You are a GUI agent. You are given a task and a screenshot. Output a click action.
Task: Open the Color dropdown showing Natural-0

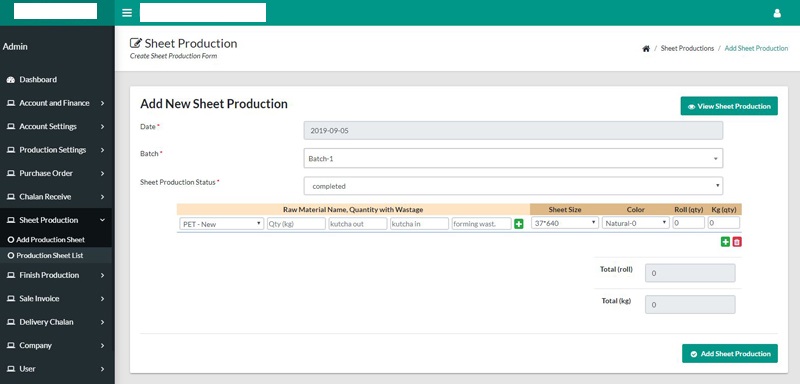pos(636,223)
